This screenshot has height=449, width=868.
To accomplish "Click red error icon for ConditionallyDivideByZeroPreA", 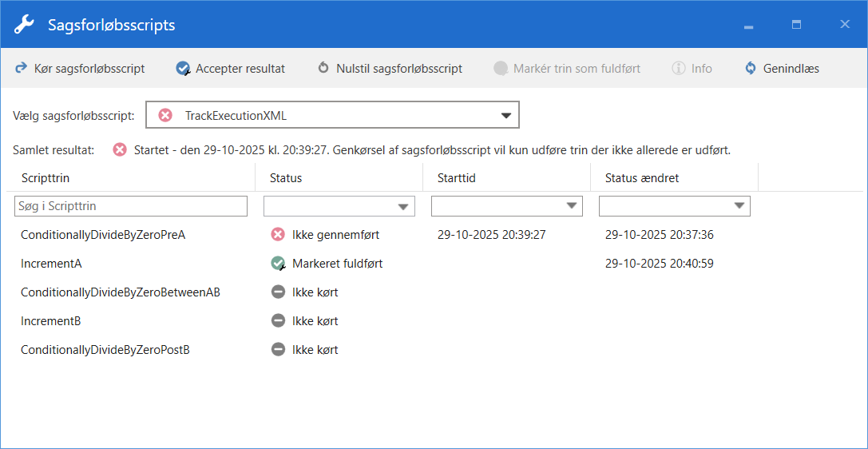I will [x=278, y=235].
